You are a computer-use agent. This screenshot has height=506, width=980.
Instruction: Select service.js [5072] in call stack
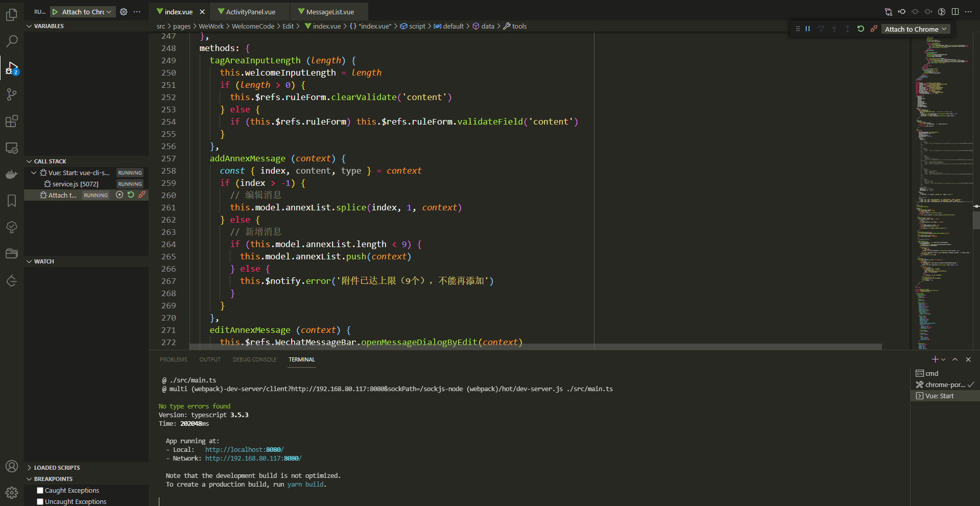tap(86, 184)
